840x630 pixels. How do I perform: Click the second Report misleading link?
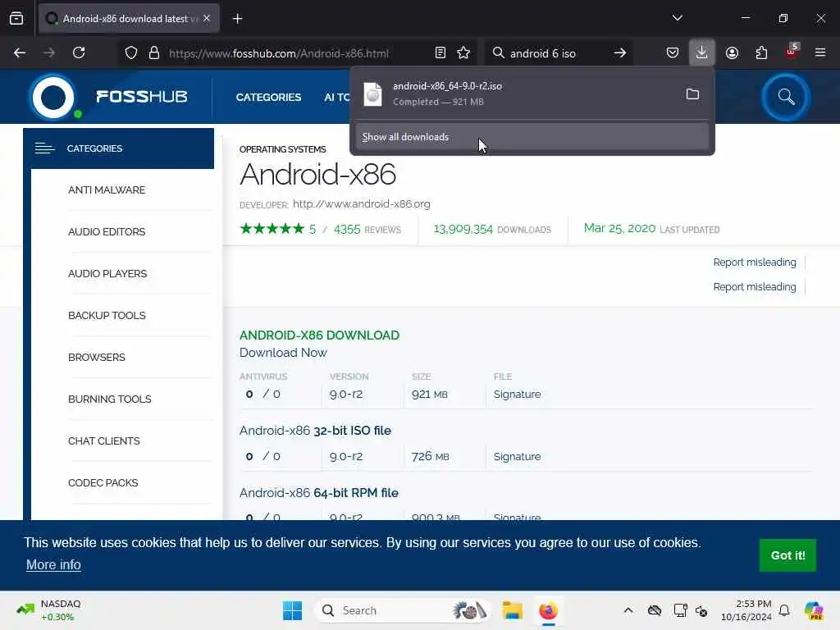(x=755, y=286)
